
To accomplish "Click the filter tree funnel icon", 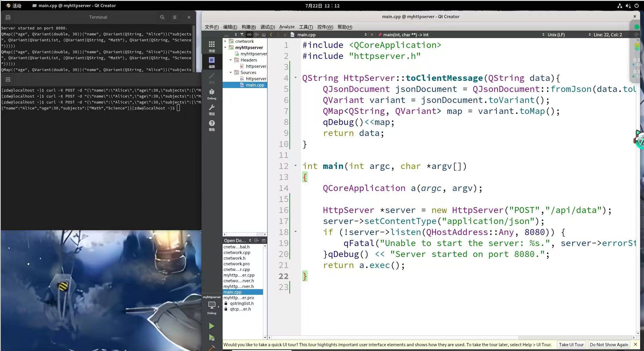I will pos(242,35).
